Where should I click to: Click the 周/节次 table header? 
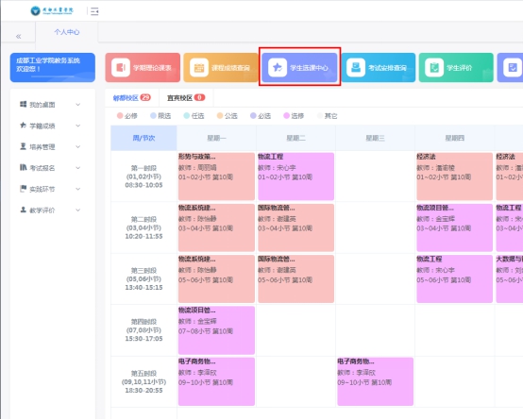click(143, 138)
